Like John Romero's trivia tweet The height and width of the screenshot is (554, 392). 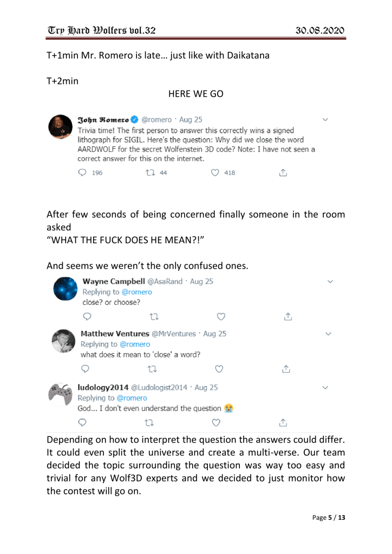pos(217,173)
